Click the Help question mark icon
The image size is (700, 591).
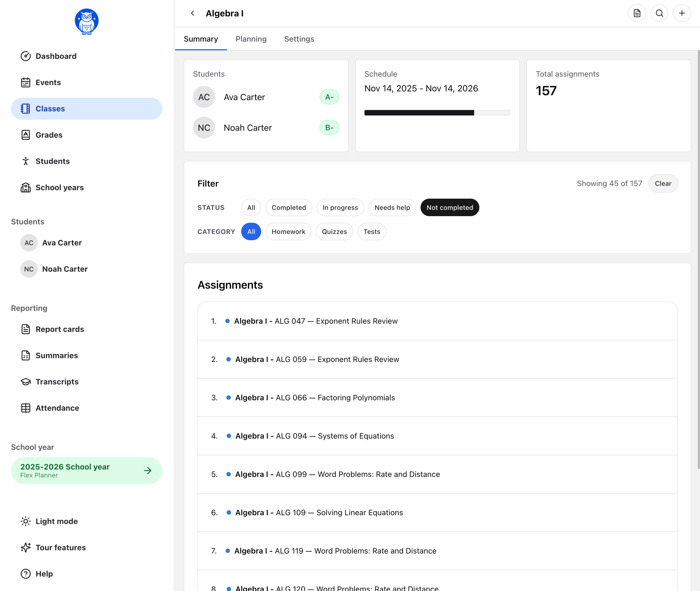click(x=26, y=574)
